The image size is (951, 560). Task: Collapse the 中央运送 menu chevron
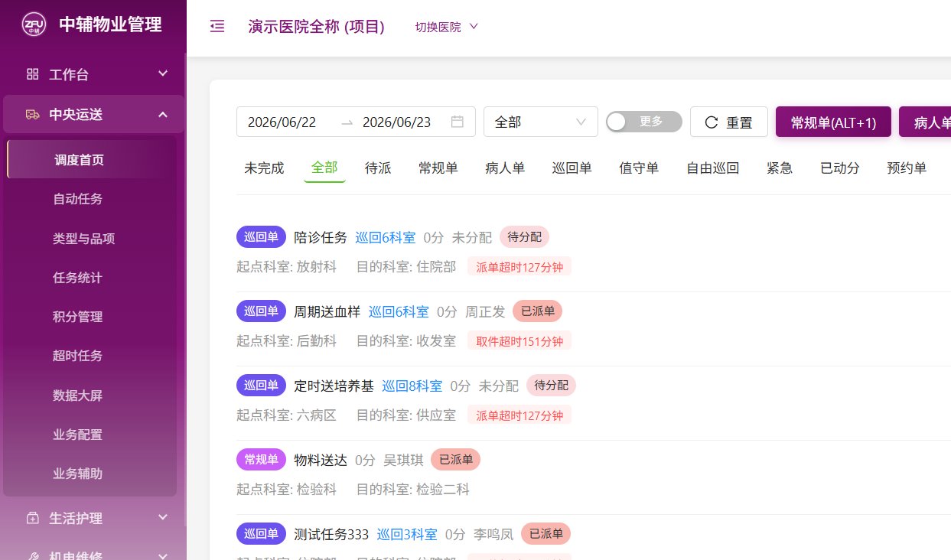(163, 115)
